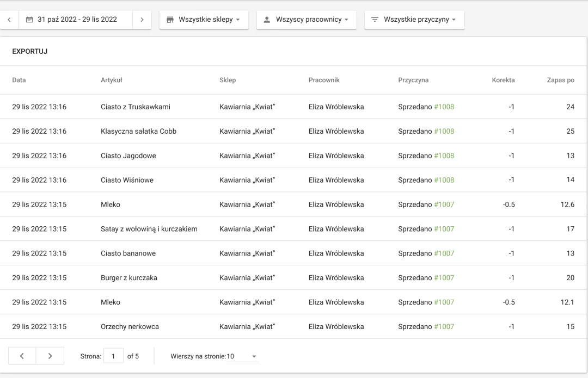Select the Burger z kurczaka row

[x=129, y=278]
